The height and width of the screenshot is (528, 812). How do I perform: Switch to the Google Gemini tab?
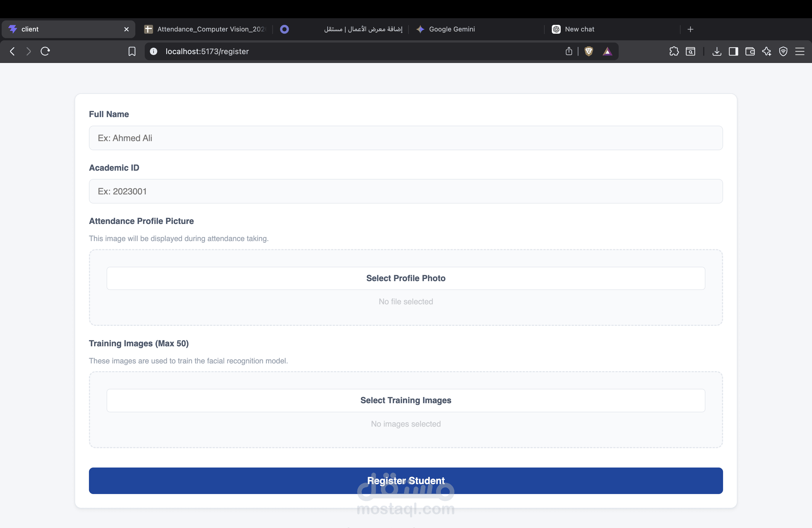(x=451, y=29)
